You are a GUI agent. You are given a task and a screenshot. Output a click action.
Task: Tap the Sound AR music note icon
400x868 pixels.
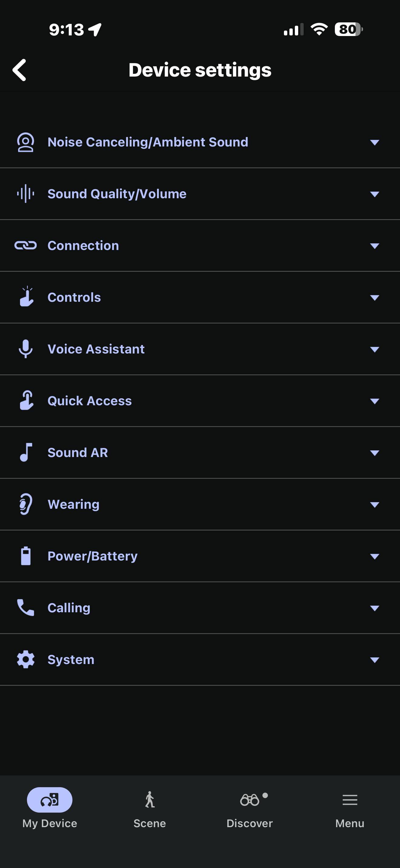26,452
